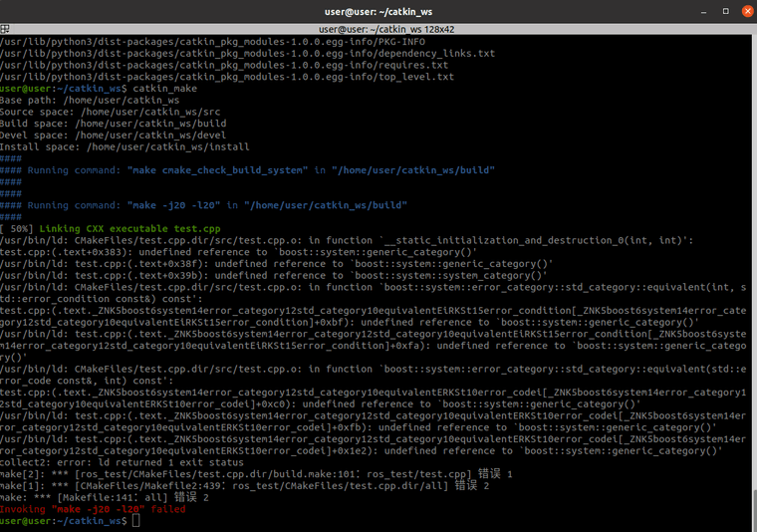The width and height of the screenshot is (757, 532).
Task: Click the red 'Invoking "make -j20 -l20" failed' line
Action: click(x=93, y=509)
